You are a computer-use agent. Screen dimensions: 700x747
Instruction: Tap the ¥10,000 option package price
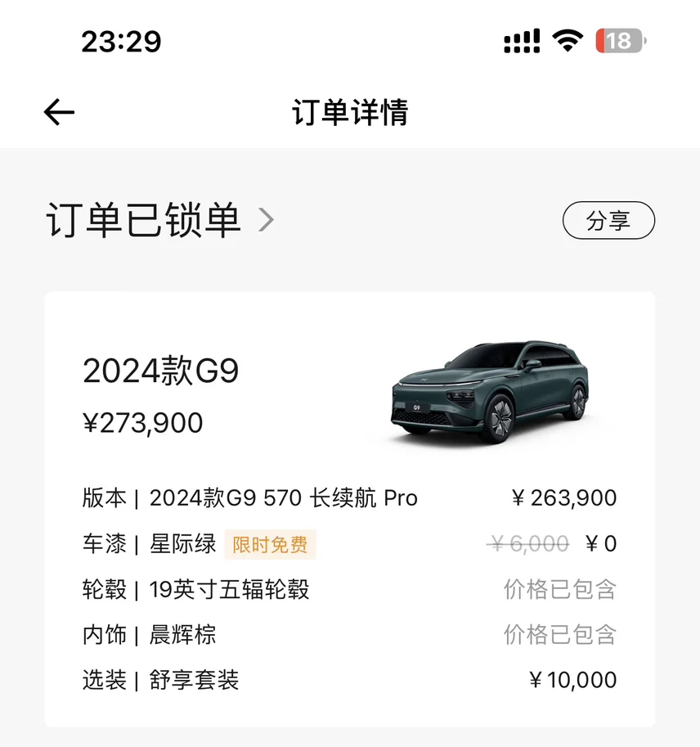[572, 680]
